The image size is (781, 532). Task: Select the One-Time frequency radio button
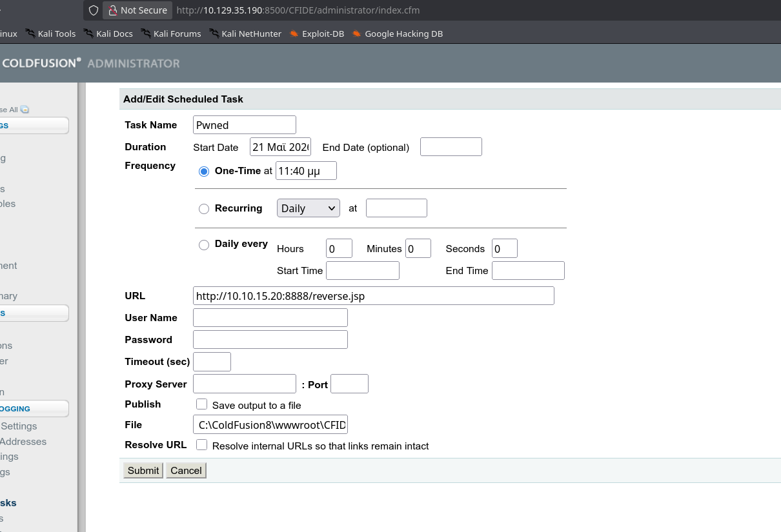point(204,172)
